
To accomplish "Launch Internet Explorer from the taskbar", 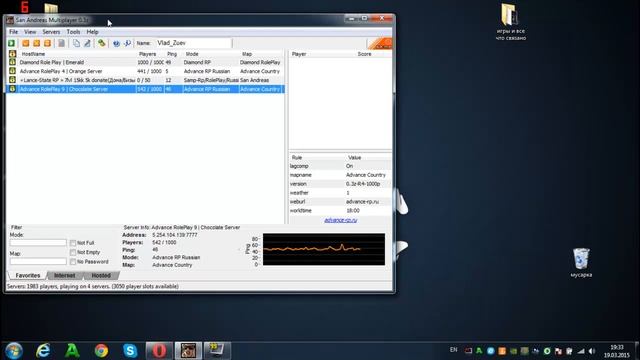I will [43, 351].
